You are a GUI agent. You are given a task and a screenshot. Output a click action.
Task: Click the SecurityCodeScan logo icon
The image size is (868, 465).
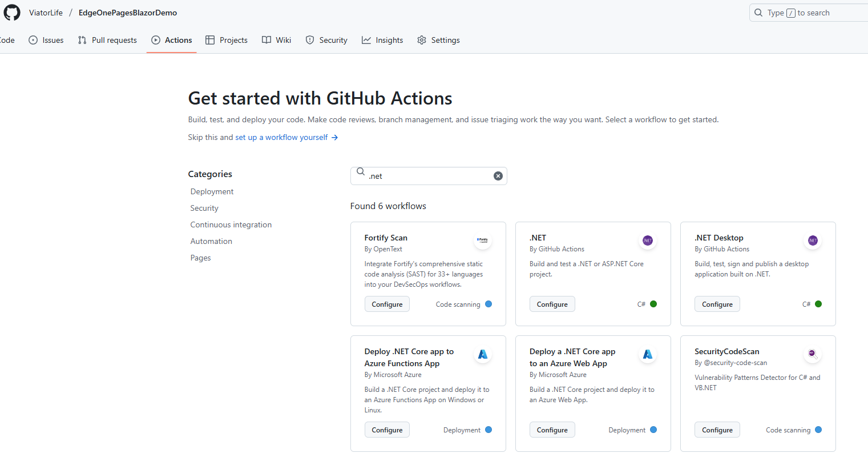click(813, 354)
